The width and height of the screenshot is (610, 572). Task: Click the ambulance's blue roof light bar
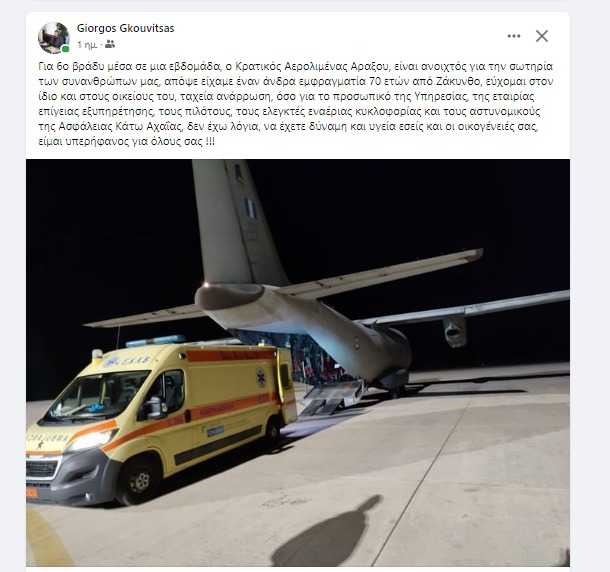[x=155, y=341]
